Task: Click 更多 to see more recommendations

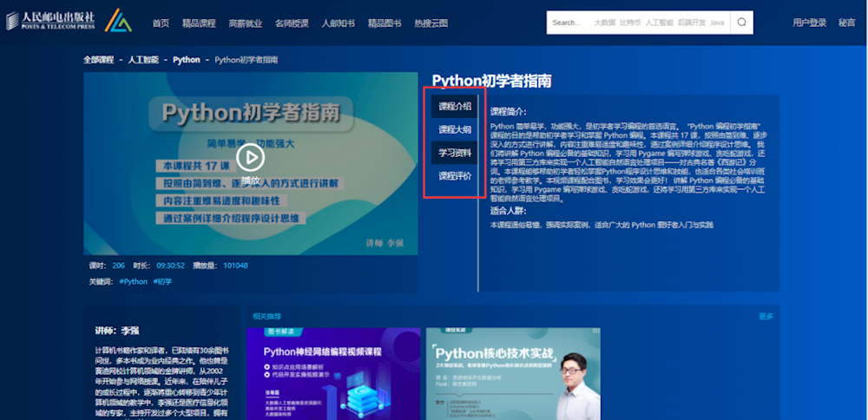Action: point(766,317)
